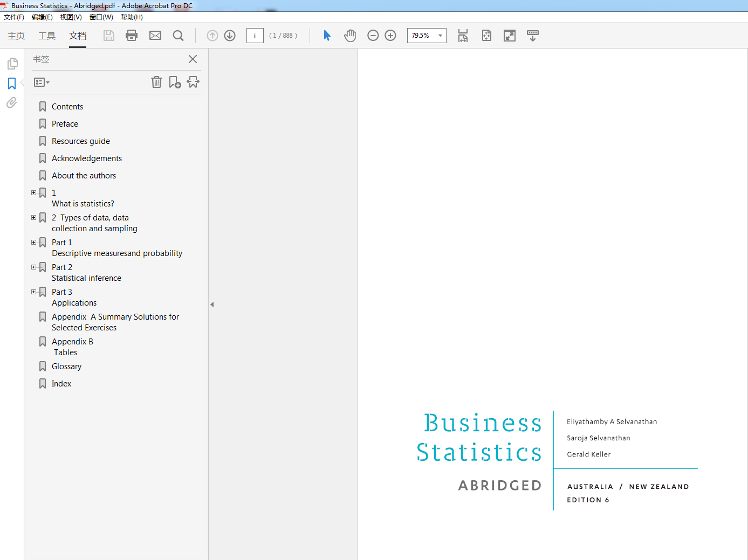Click the EDITION 6 text on the page
This screenshot has width=748, height=560.
[588, 500]
